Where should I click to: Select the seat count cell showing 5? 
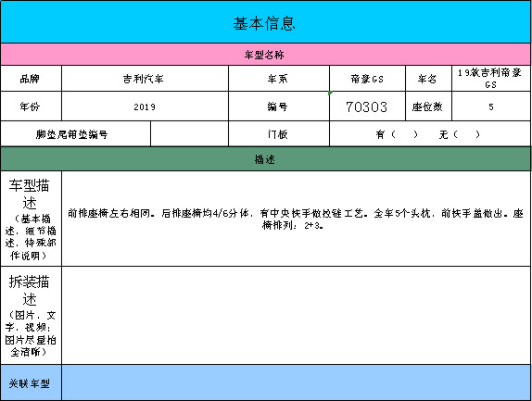491,107
